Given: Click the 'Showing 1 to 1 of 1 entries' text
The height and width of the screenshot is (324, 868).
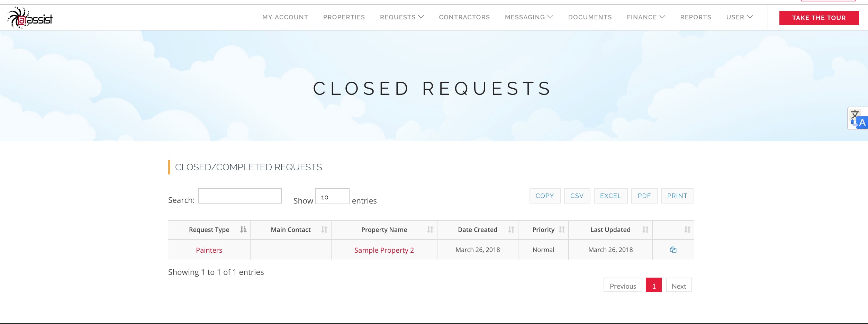Looking at the screenshot, I should coord(216,272).
